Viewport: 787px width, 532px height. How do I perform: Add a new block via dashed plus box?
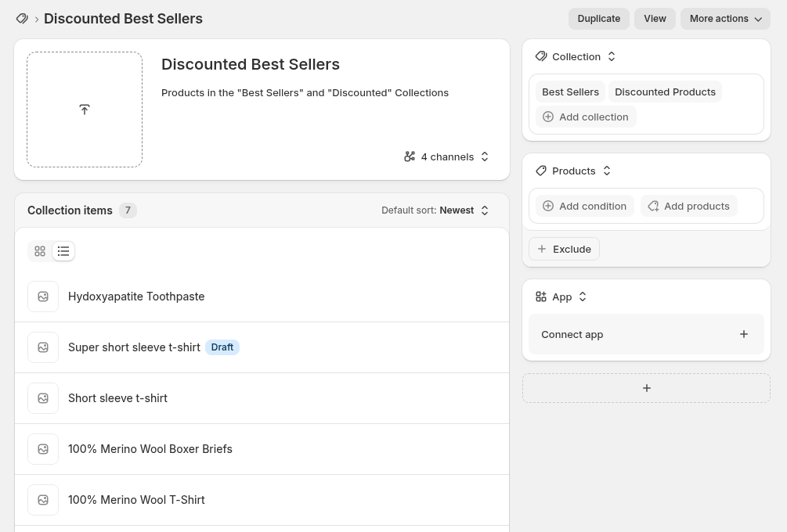click(x=647, y=388)
